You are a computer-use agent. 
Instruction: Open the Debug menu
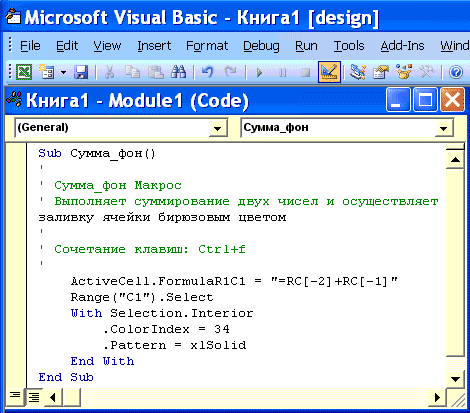coord(261,46)
